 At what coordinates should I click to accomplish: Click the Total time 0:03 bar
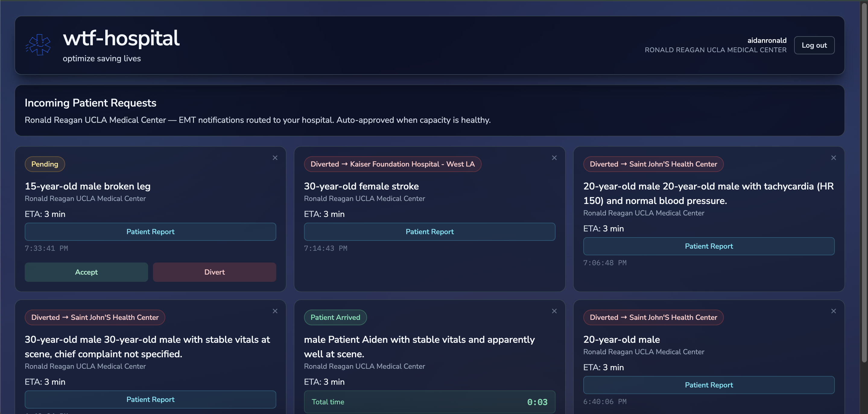point(429,402)
